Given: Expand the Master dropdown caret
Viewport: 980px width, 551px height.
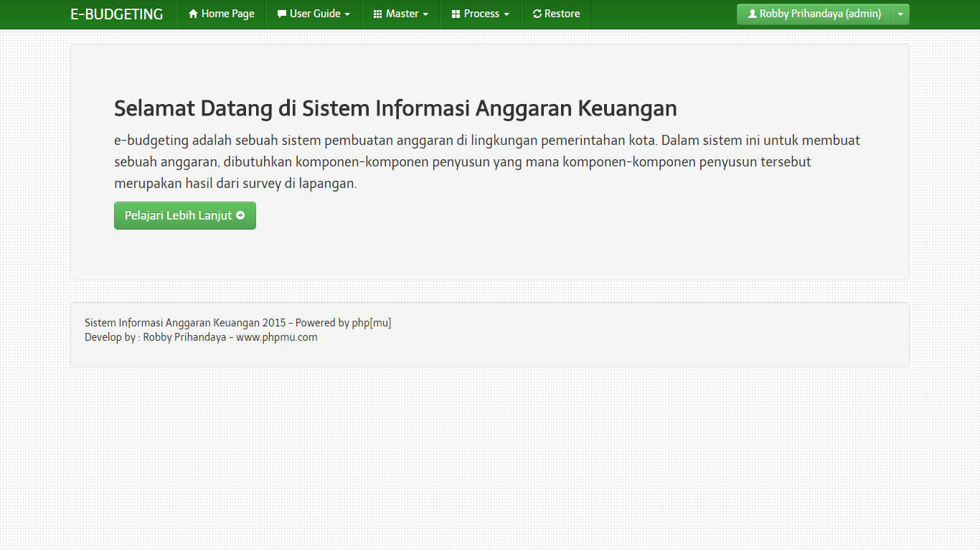Looking at the screenshot, I should click(425, 15).
